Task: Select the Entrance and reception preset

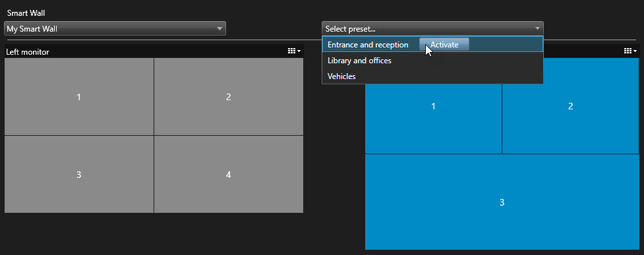Action: coord(368,45)
